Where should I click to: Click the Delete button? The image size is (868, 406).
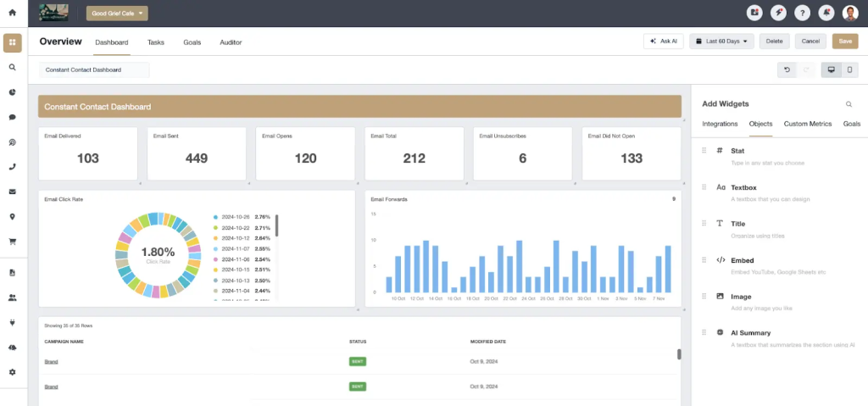pyautogui.click(x=775, y=42)
